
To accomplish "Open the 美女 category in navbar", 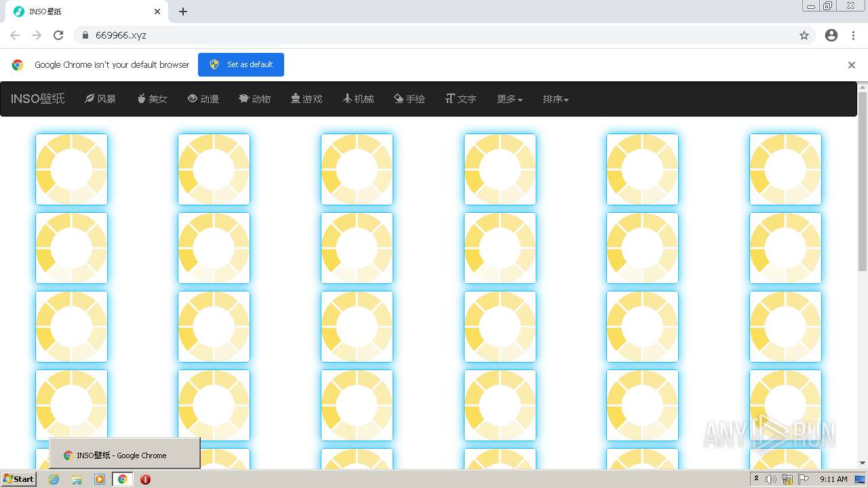I will click(152, 99).
